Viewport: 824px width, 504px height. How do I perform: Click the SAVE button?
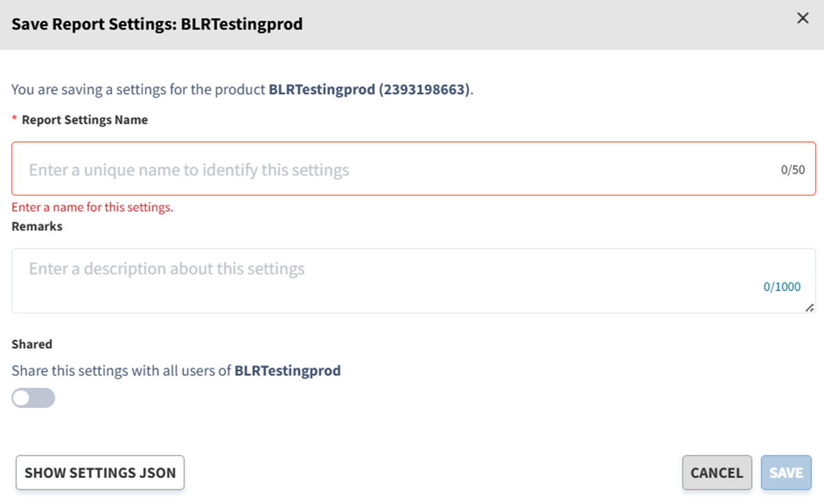(785, 472)
